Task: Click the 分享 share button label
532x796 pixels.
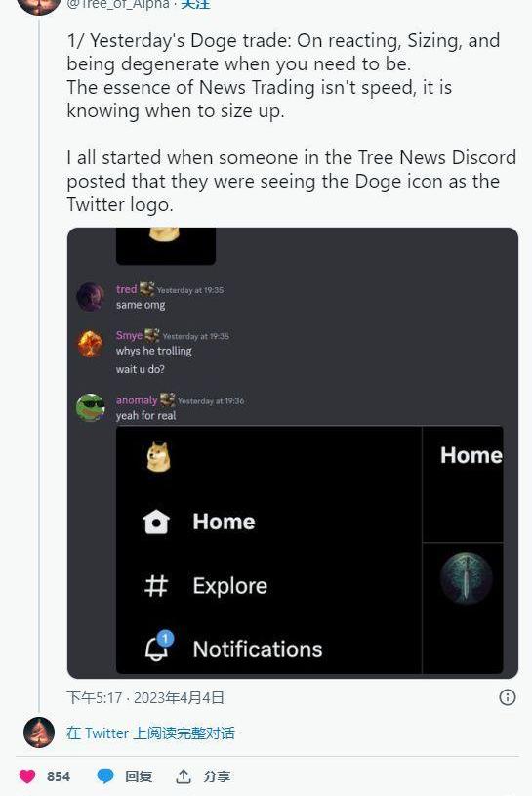Action: pos(217,776)
